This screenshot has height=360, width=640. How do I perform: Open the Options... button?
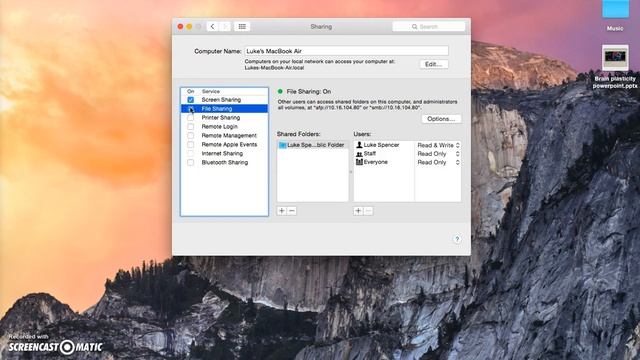(x=441, y=119)
